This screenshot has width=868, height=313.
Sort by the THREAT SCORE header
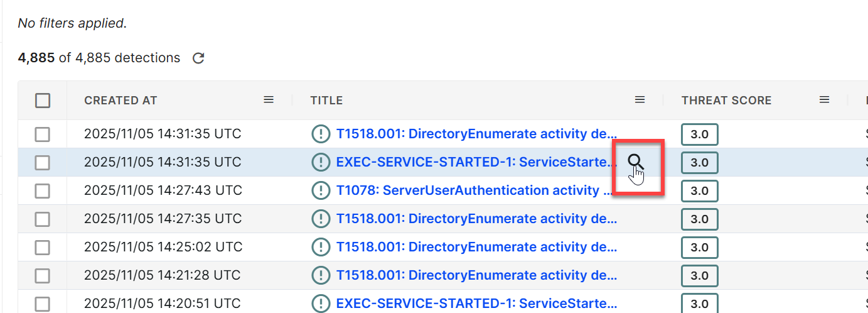point(726,101)
